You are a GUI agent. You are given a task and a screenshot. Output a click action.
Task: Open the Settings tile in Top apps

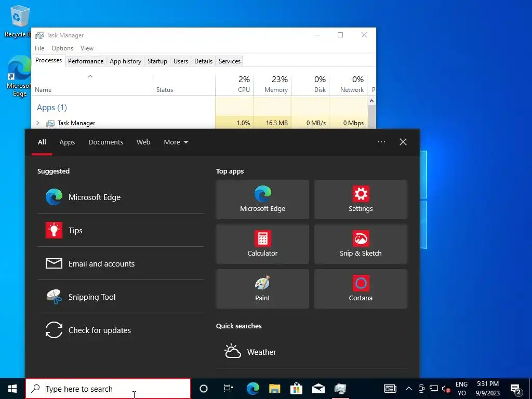click(x=361, y=199)
